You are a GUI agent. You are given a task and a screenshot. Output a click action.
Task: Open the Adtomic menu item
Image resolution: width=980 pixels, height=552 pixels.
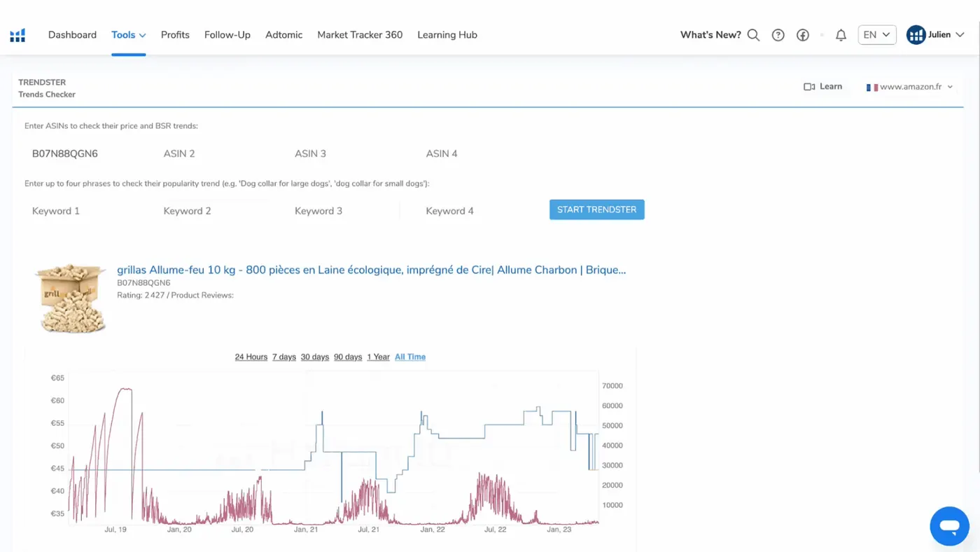[x=284, y=35]
